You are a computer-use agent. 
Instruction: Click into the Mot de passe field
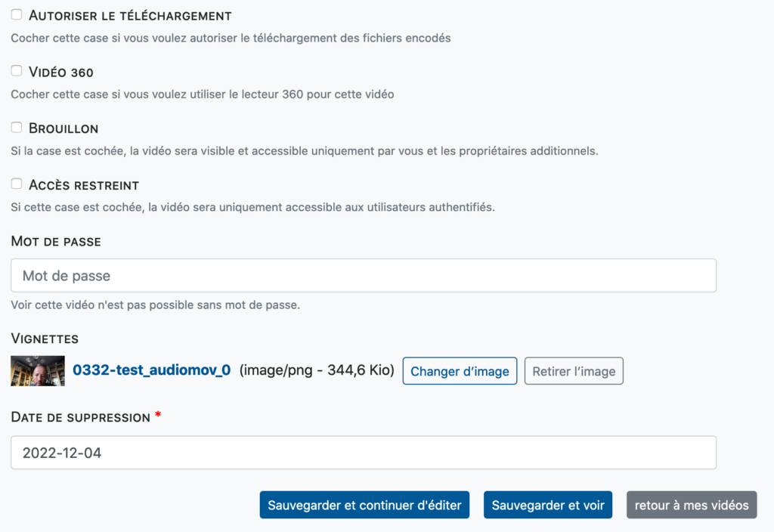pyautogui.click(x=364, y=275)
